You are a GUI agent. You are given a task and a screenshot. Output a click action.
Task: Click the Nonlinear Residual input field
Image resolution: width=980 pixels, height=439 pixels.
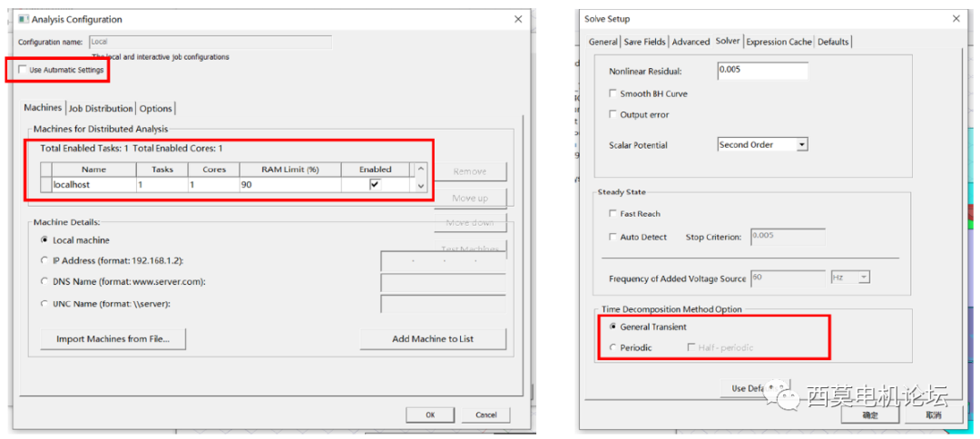(762, 71)
